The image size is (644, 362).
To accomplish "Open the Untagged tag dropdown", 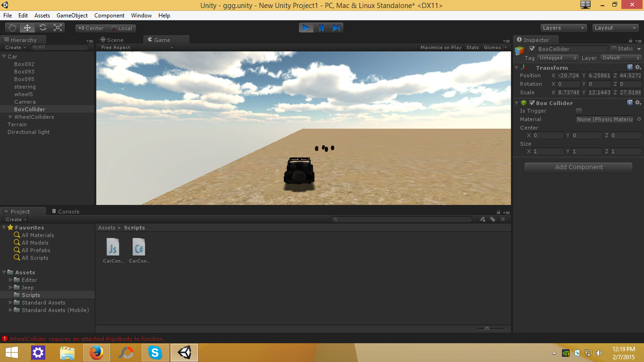I will [556, 58].
